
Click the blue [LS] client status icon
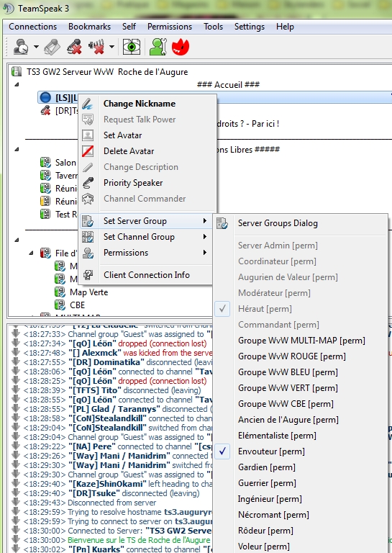pos(45,97)
